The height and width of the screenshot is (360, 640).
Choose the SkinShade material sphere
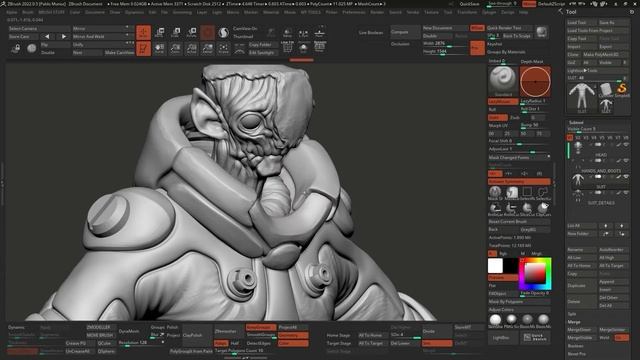[x=495, y=320]
